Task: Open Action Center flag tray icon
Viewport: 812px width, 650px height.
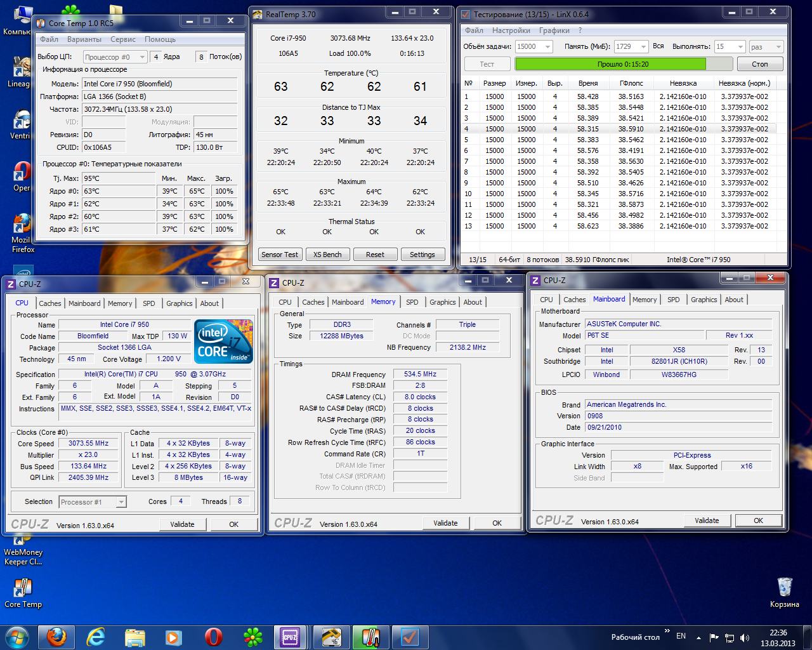Action: pos(714,637)
